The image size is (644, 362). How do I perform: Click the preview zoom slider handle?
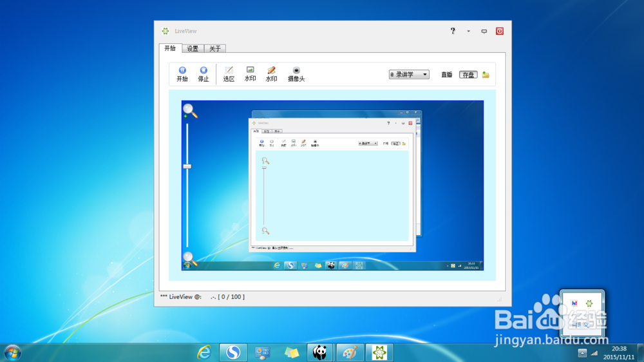point(187,166)
